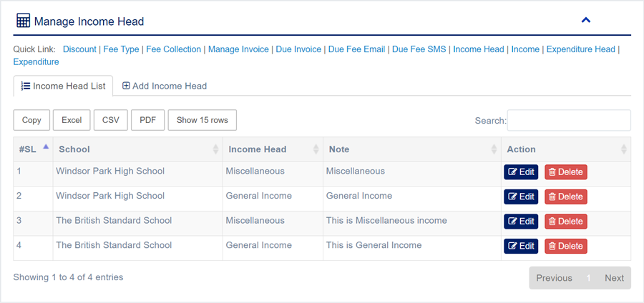Delete British Standard School General Income row
Screen dimensions: 644x303
[565, 246]
